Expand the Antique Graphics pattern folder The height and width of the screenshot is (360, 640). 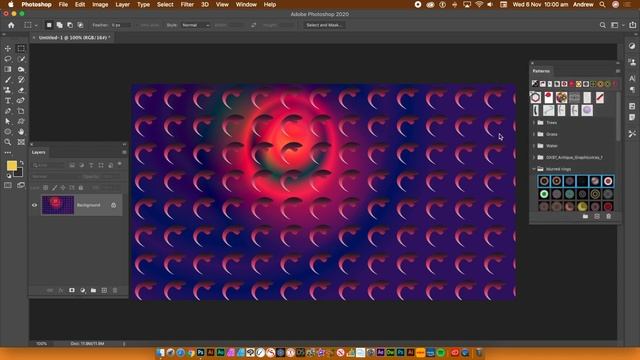pyautogui.click(x=534, y=157)
